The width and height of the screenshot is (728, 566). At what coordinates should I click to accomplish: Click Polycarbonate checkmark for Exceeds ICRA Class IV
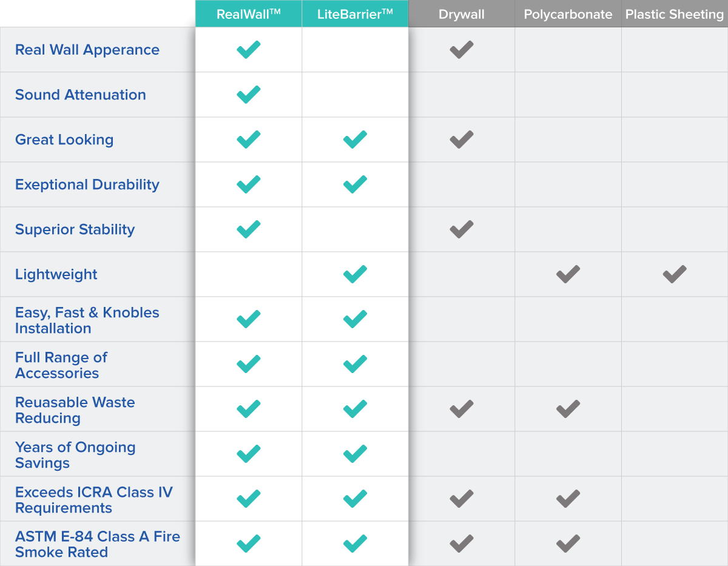[x=568, y=499]
